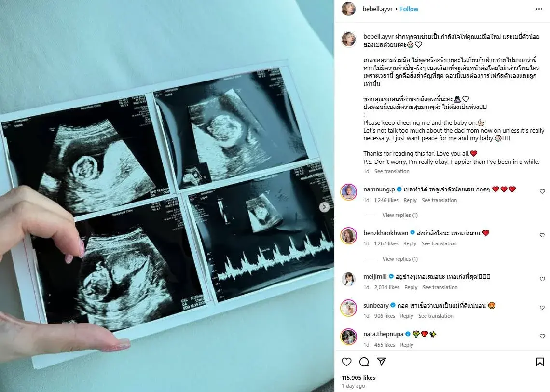Follow bebell.ayvr
Image resolution: width=550 pixels, height=392 pixels.
tap(409, 9)
